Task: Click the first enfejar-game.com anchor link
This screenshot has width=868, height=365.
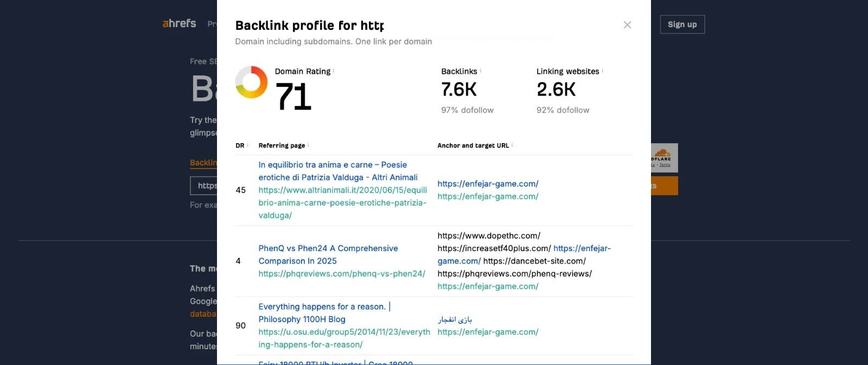Action: tap(488, 184)
